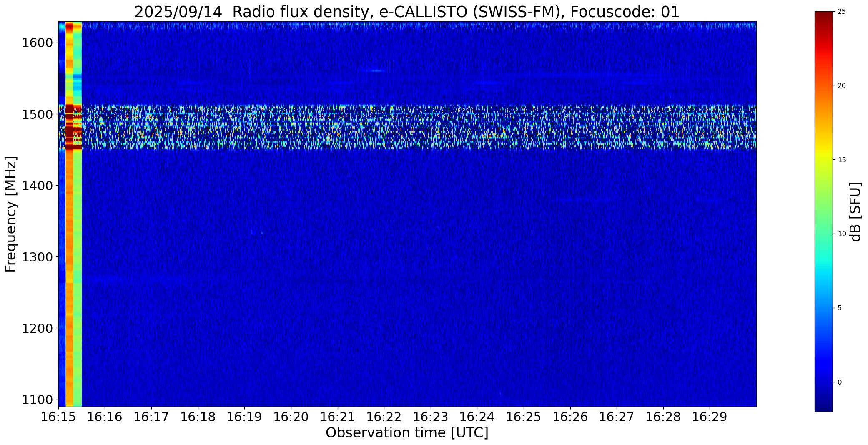The width and height of the screenshot is (868, 445).
Task: Click the 16:15 time tick label
Action: click(58, 417)
